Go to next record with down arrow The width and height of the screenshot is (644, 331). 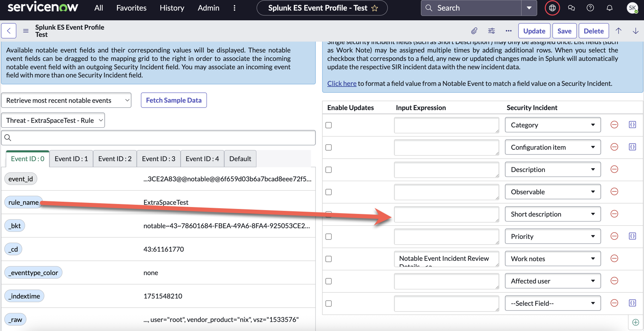pyautogui.click(x=636, y=31)
